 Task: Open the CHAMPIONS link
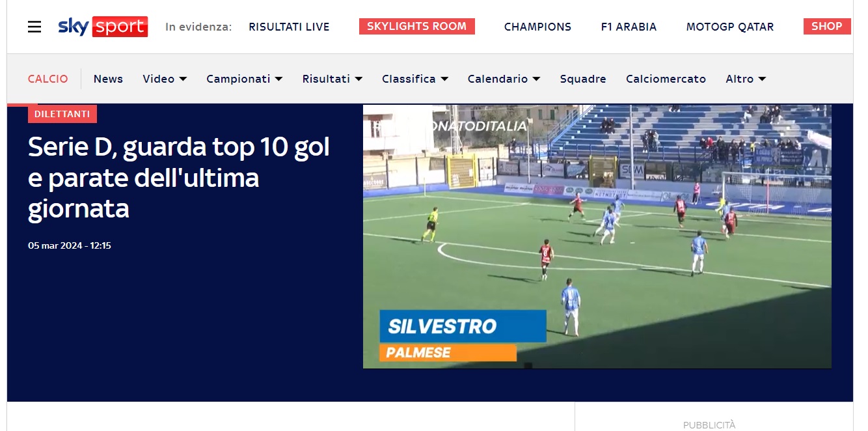537,27
